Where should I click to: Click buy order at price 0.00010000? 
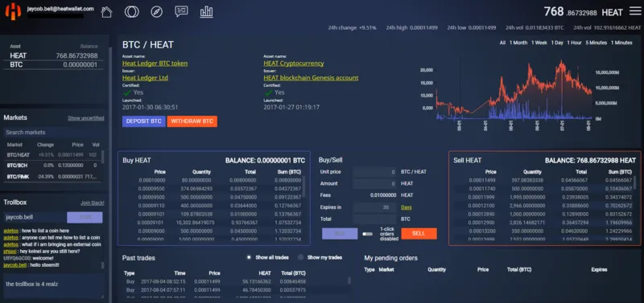coord(213,180)
